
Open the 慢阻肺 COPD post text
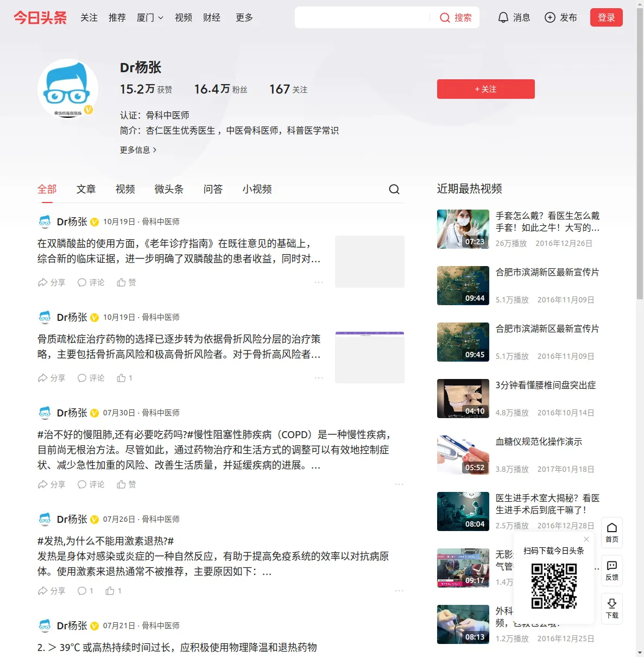pos(214,450)
